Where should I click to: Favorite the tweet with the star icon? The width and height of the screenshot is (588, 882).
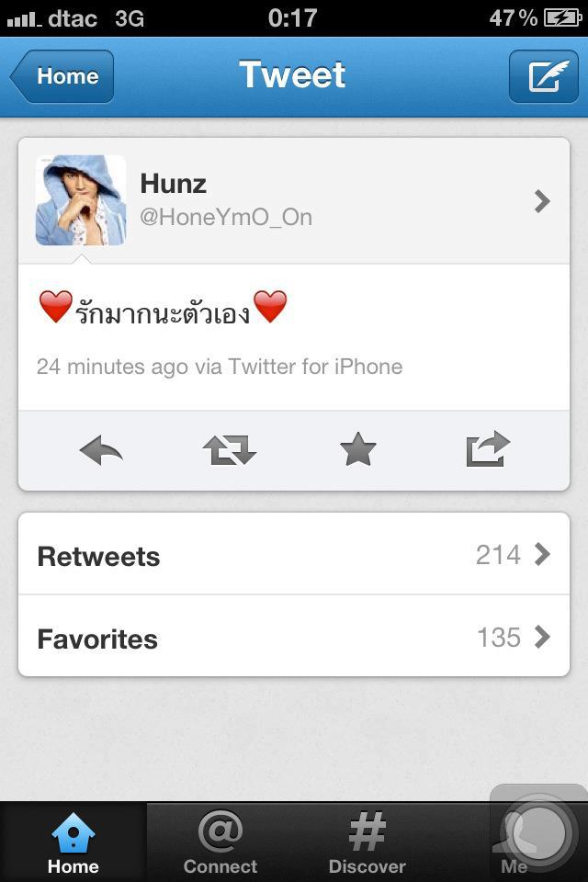(x=358, y=449)
